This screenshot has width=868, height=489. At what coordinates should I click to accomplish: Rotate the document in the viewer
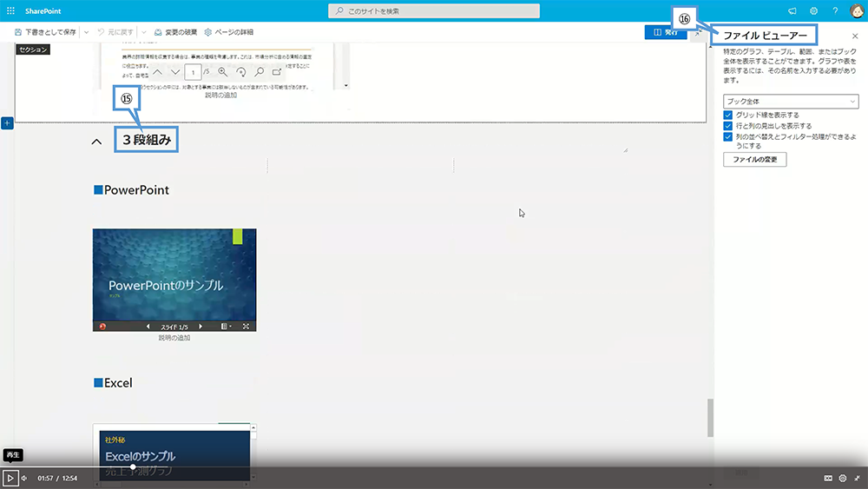coord(240,72)
